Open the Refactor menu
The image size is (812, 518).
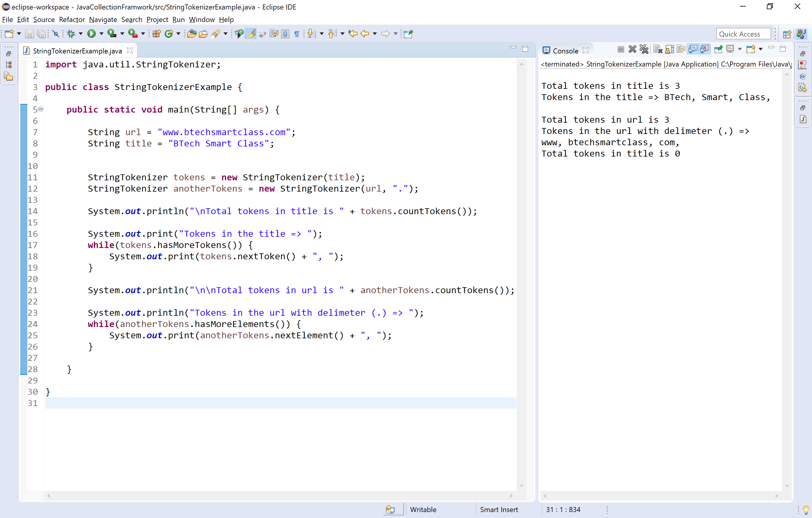72,20
